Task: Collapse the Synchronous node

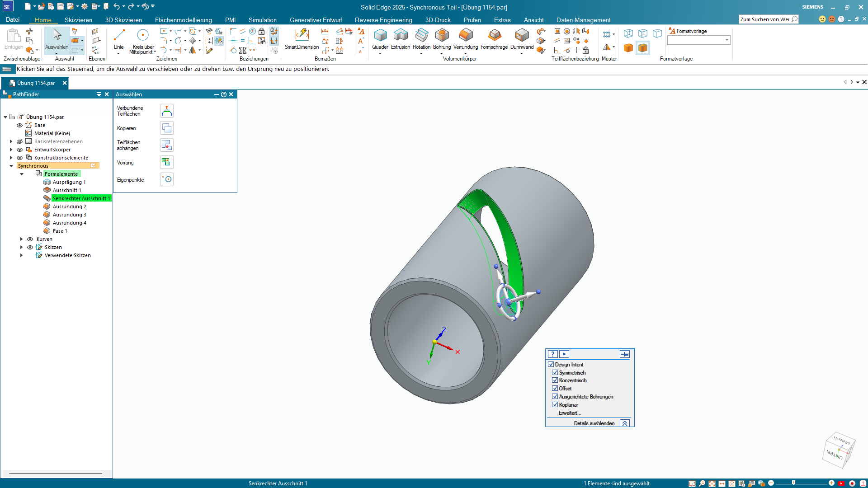Action: (x=11, y=166)
